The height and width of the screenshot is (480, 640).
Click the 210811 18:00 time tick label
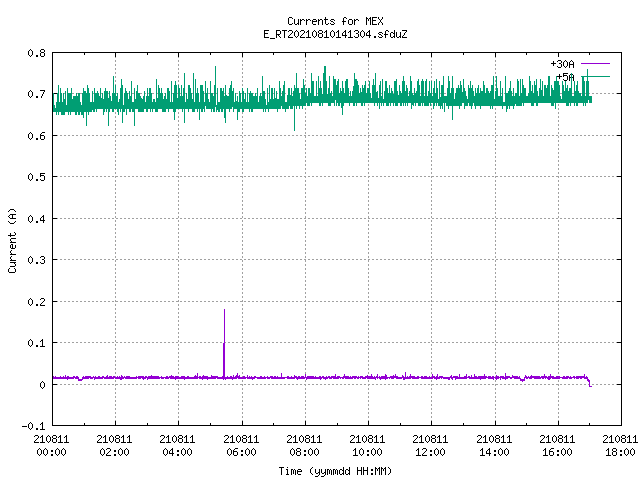pyautogui.click(x=620, y=446)
